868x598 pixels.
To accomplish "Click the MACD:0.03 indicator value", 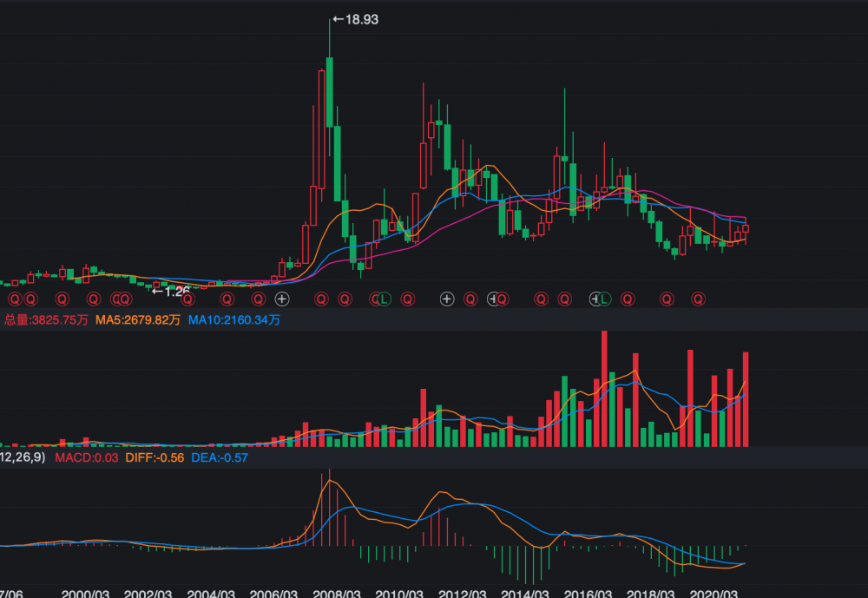I will point(86,458).
